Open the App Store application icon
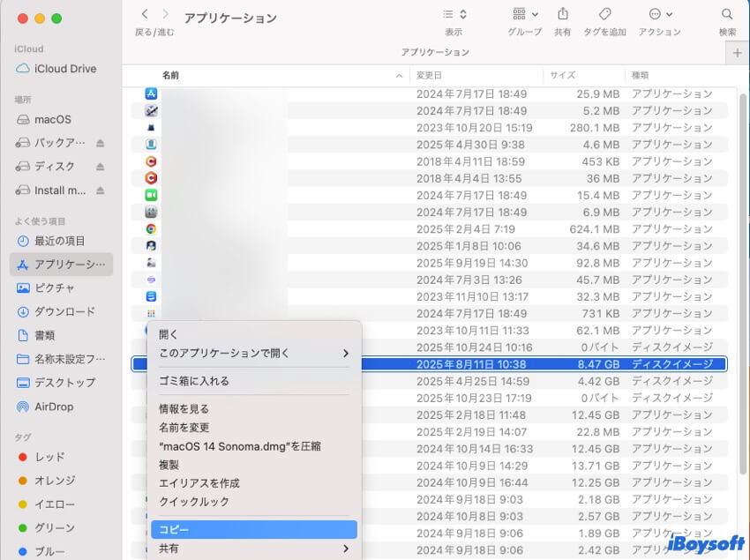 pos(150,93)
